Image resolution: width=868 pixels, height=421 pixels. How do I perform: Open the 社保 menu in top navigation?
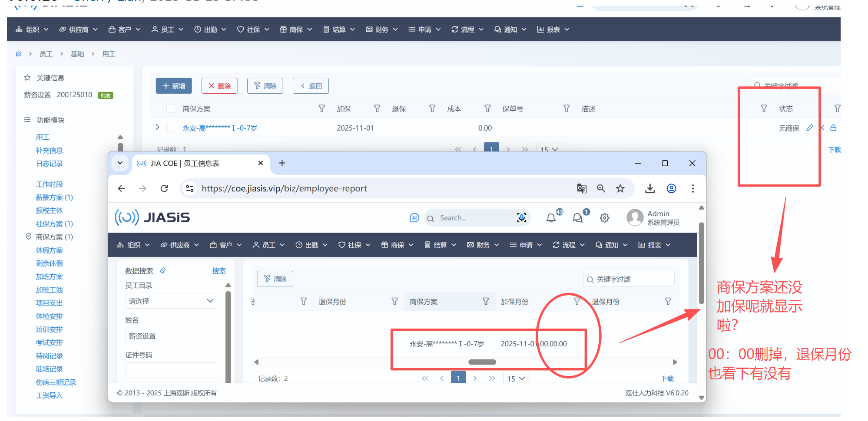253,30
